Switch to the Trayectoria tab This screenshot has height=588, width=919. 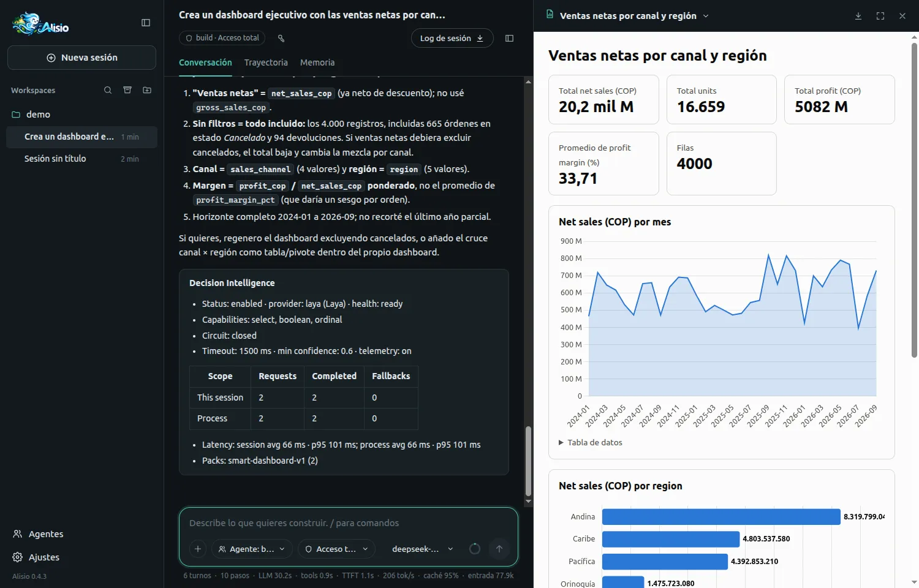pyautogui.click(x=266, y=62)
